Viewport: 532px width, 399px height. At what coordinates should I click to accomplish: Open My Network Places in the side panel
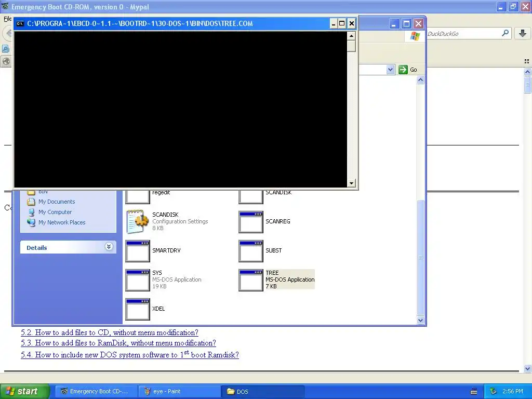[x=62, y=222]
